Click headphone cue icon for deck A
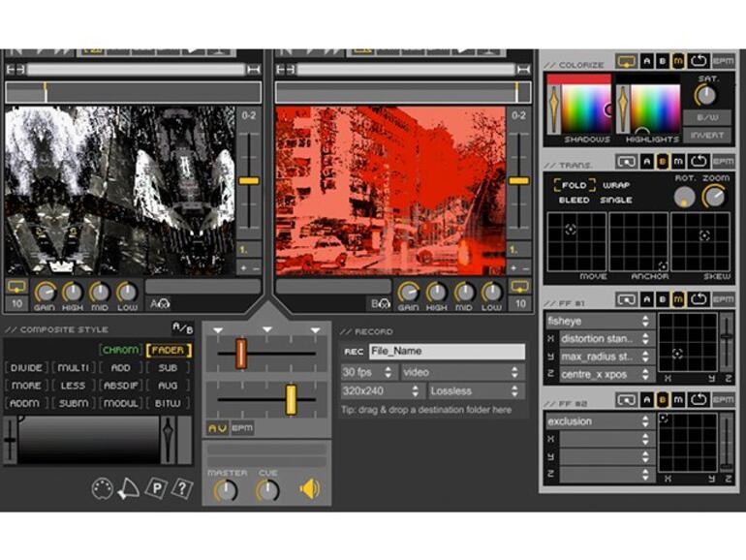The height and width of the screenshot is (560, 746). pyautogui.click(x=160, y=303)
